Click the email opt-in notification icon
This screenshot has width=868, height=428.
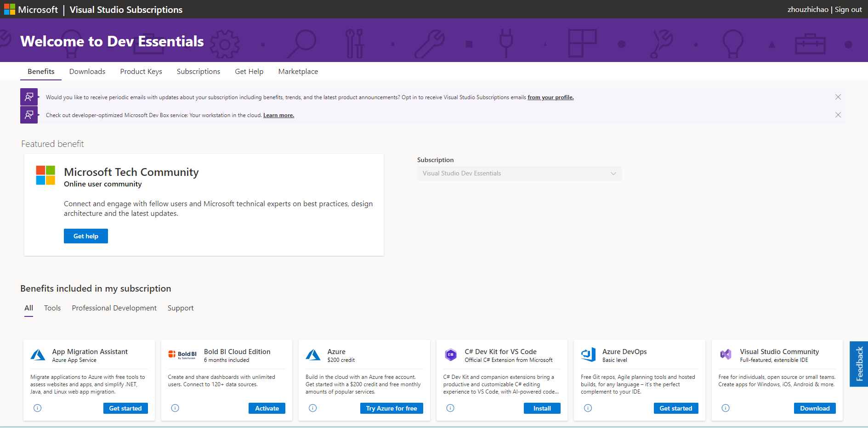click(29, 97)
